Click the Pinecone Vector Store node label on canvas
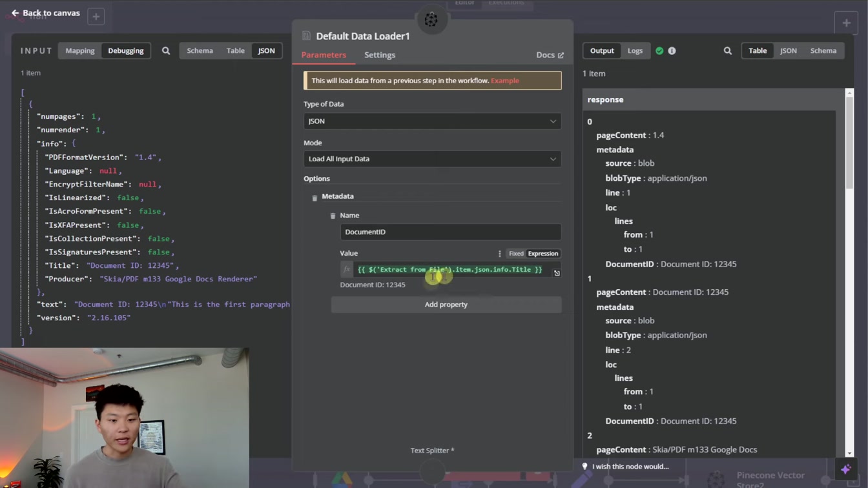Screen dimensions: 868x488 coord(770,479)
